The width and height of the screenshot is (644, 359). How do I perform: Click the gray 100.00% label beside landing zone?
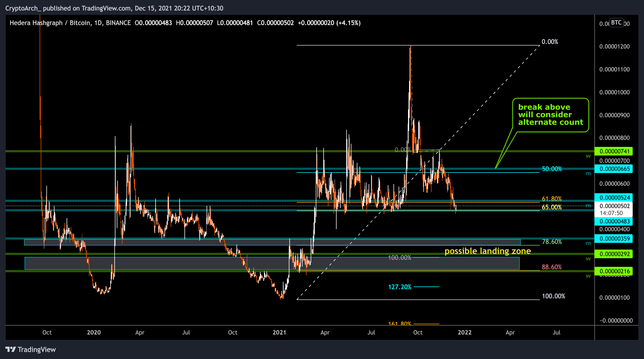[x=400, y=258]
